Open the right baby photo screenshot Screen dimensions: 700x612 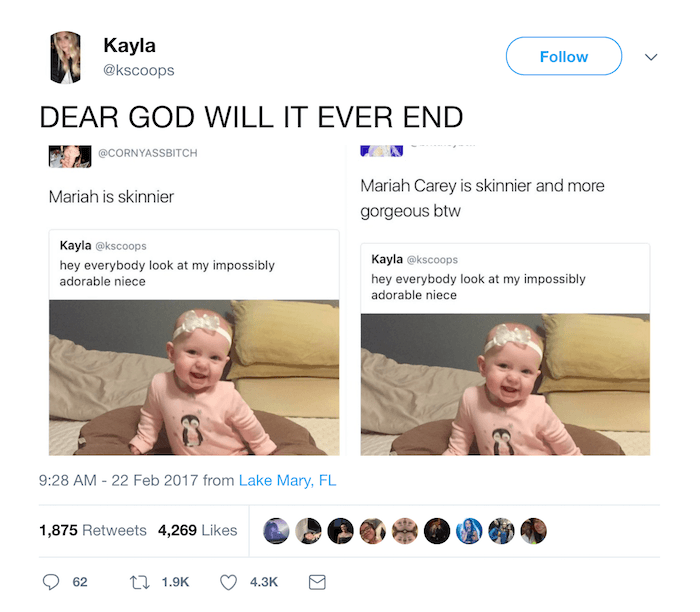505,385
